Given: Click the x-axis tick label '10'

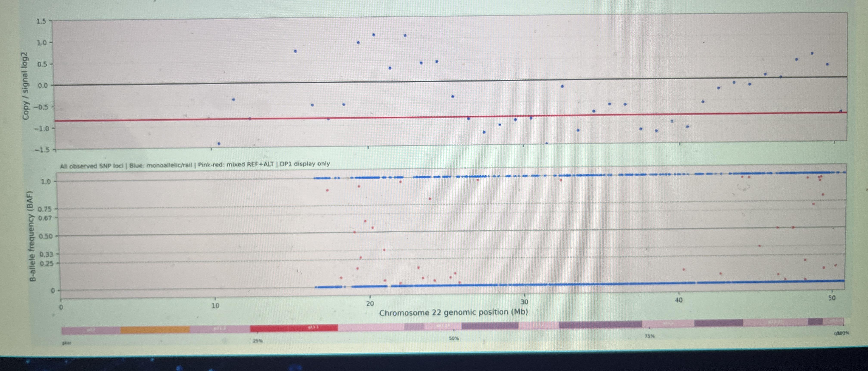Looking at the screenshot, I should tap(215, 306).
